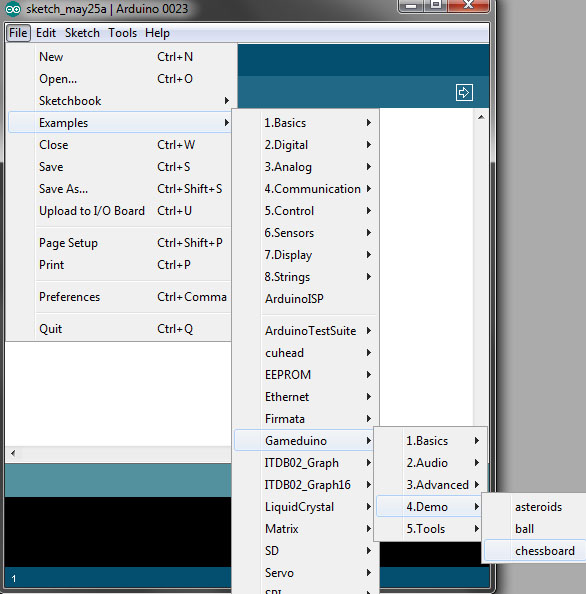Expand the LiquidCrystal library examples
This screenshot has width=586, height=594.
pos(304,506)
